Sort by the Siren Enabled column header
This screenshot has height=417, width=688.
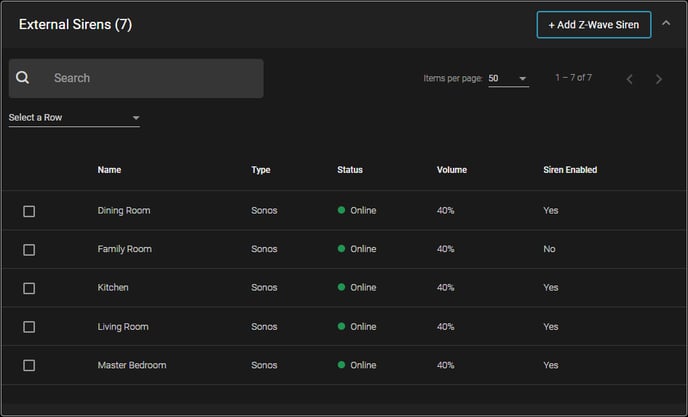tap(570, 170)
